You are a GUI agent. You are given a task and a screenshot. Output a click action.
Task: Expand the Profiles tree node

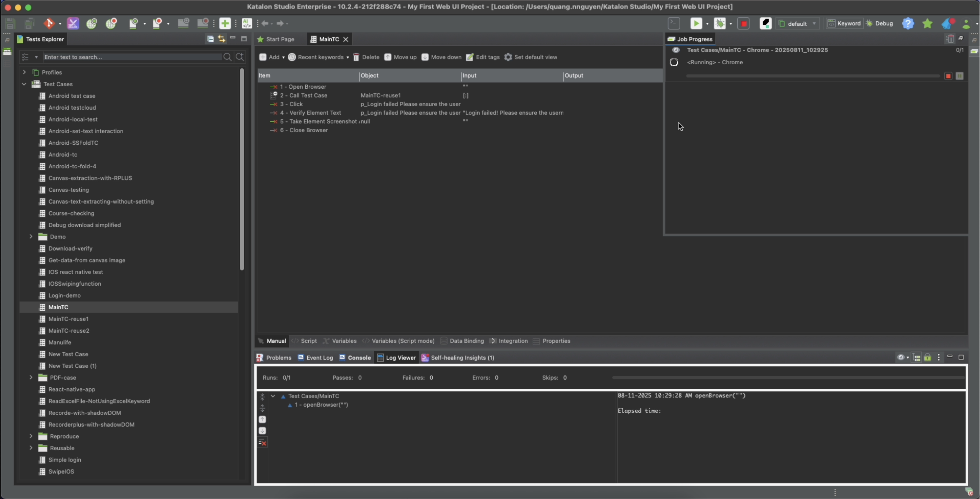pos(24,72)
